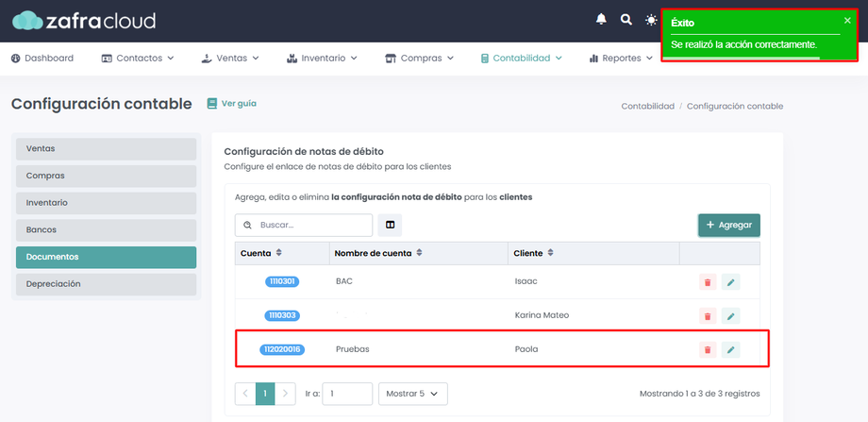Switch to the Bancos section tab
Screen dimensions: 868x422
click(107, 229)
